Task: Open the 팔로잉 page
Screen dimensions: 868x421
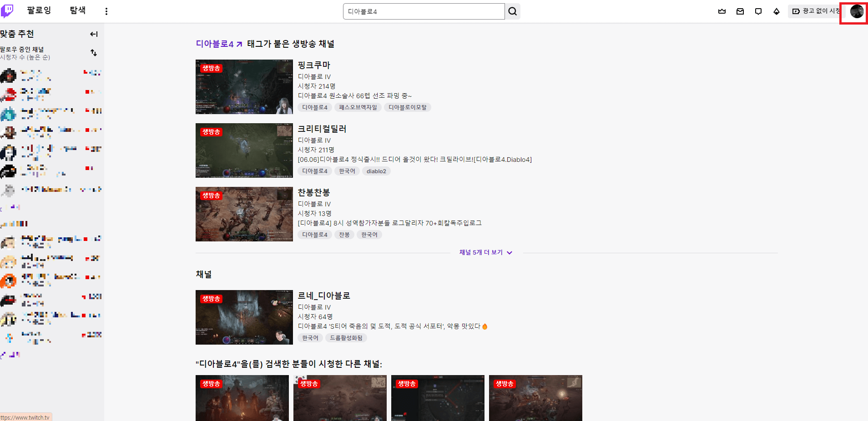Action: 39,10
